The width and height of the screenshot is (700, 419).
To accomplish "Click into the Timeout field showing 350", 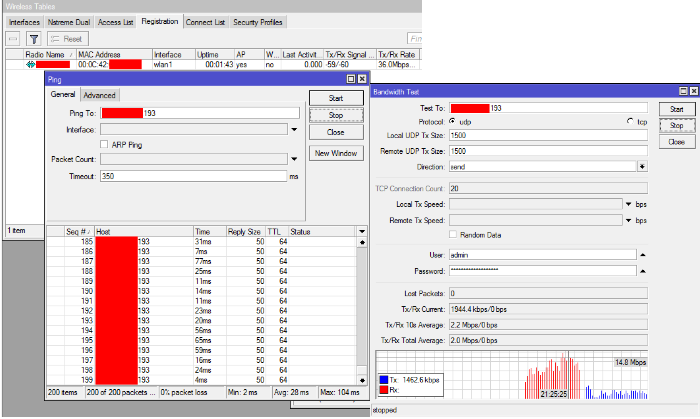I will (193, 176).
